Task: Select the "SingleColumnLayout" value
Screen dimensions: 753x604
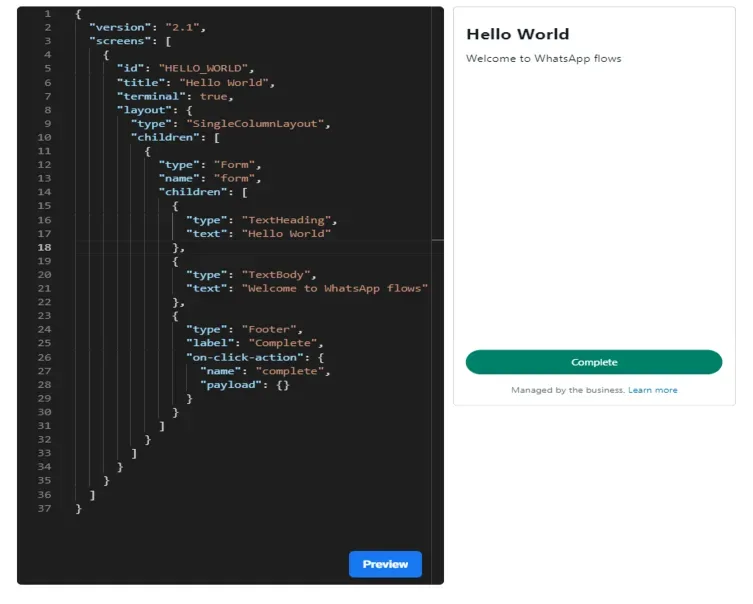Action: tap(255, 123)
